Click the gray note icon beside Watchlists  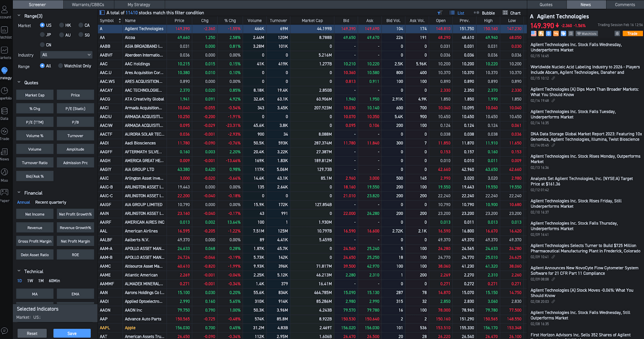click(571, 33)
